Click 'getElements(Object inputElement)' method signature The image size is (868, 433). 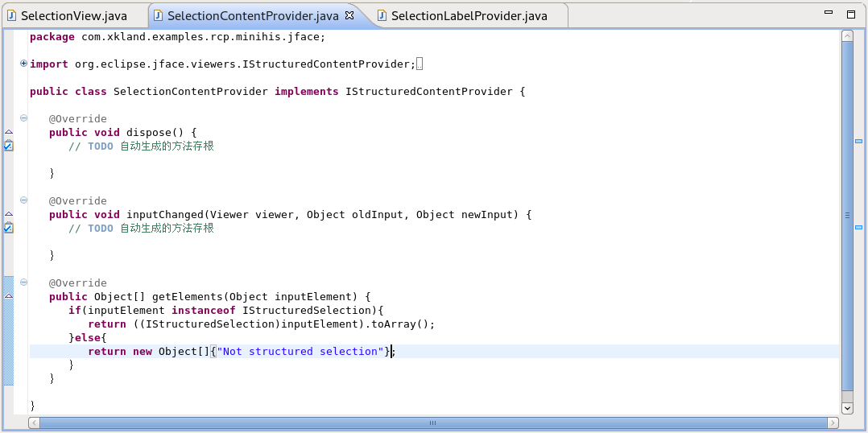coord(257,296)
